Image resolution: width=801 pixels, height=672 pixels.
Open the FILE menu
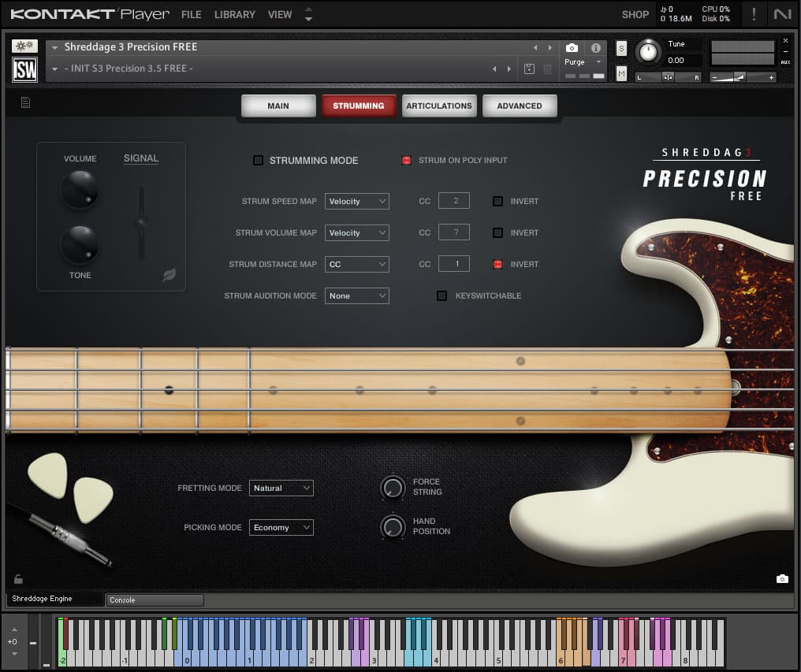tap(191, 14)
